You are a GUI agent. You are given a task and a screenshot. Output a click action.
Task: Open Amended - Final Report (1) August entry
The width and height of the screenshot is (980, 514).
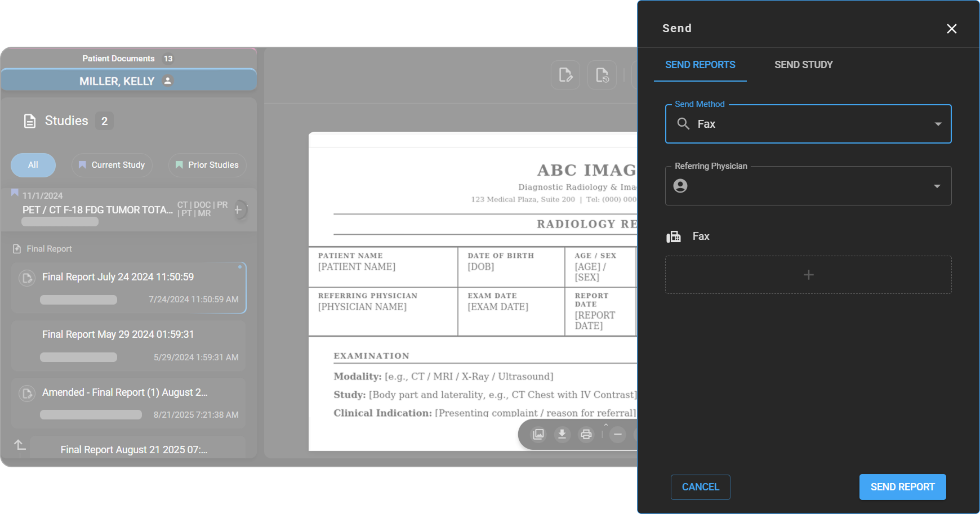tap(128, 403)
